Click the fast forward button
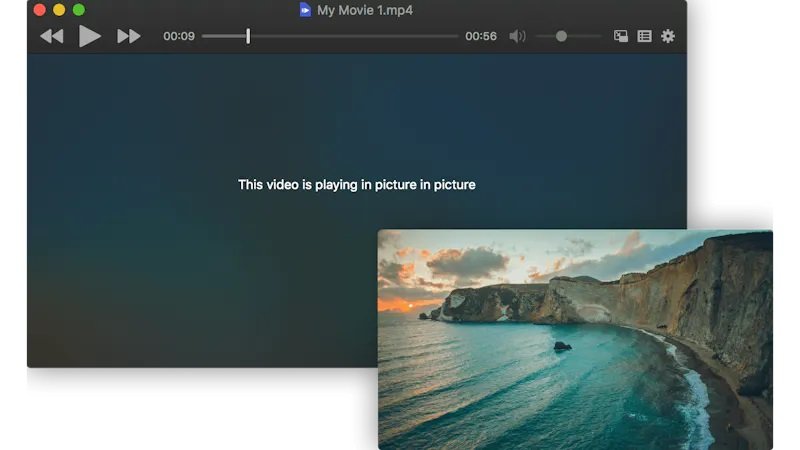The height and width of the screenshot is (450, 800). click(x=128, y=36)
